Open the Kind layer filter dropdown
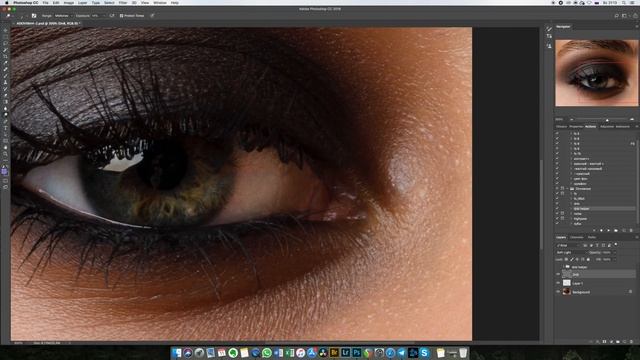The height and width of the screenshot is (360, 640). 568,245
